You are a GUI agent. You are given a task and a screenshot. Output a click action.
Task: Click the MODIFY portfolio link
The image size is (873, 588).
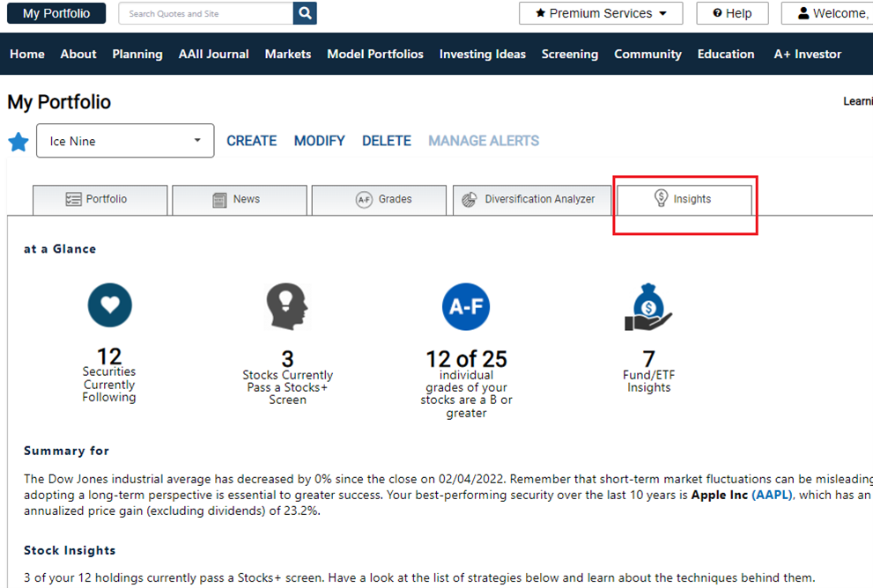(x=320, y=141)
